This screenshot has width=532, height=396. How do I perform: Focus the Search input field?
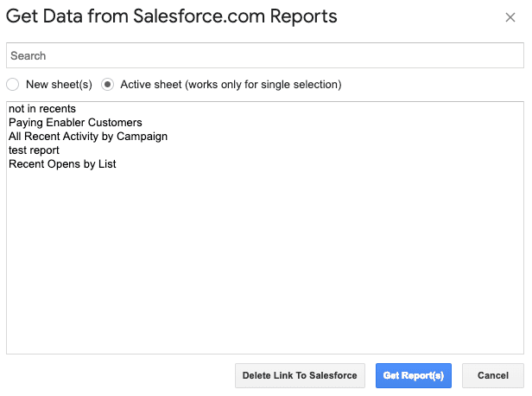point(265,55)
